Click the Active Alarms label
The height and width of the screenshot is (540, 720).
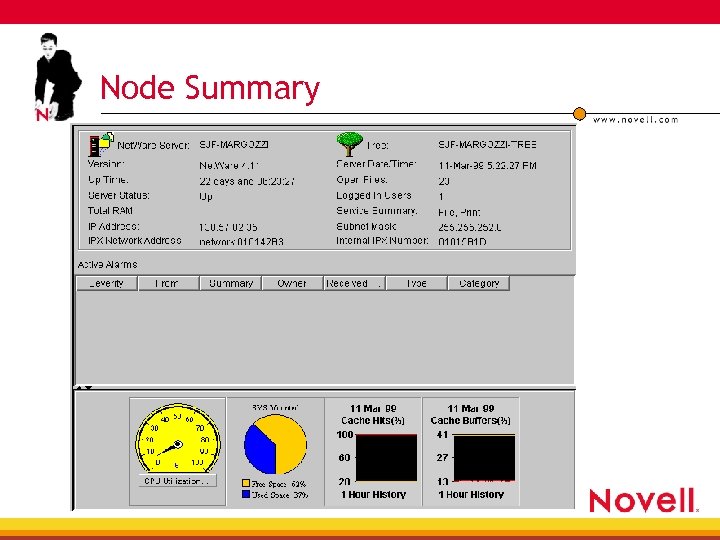pyautogui.click(x=107, y=264)
